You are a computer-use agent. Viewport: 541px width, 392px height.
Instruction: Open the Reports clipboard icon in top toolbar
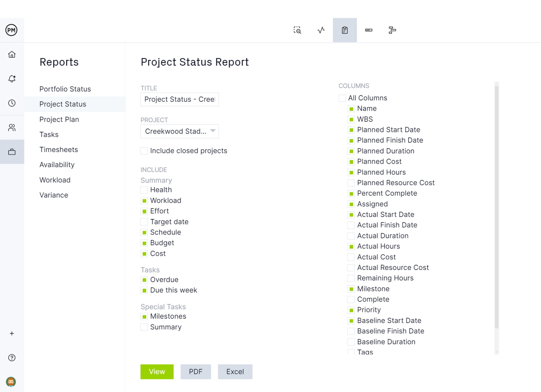[345, 30]
